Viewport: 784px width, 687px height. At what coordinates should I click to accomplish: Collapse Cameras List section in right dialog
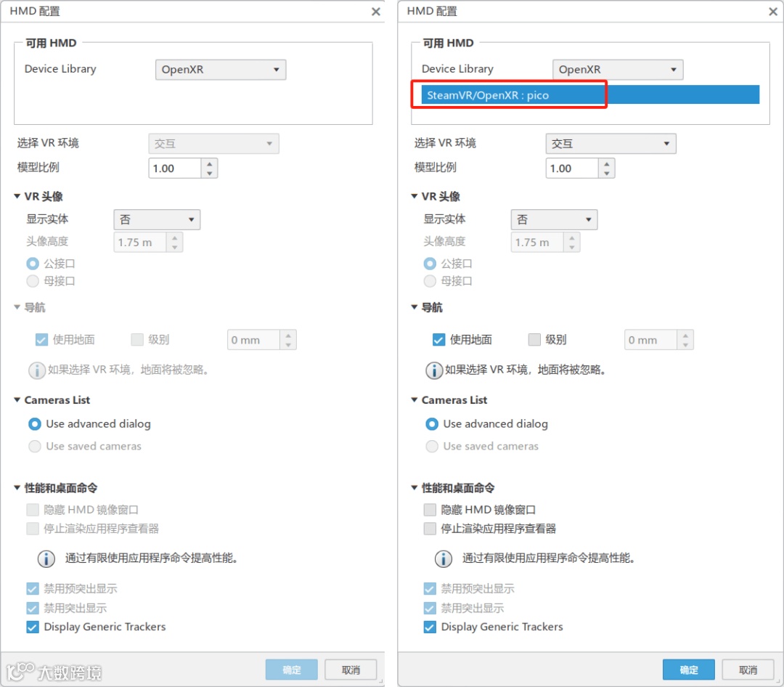[414, 400]
